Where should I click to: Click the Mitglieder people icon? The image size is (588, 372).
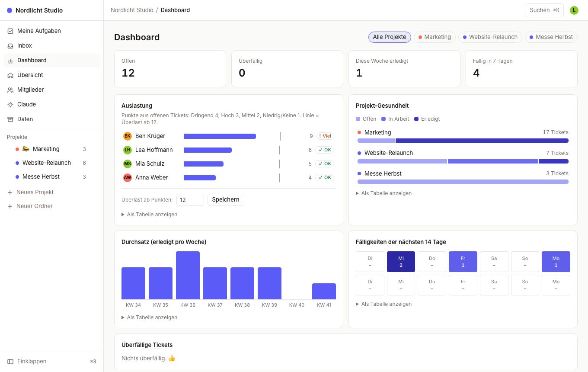10,90
